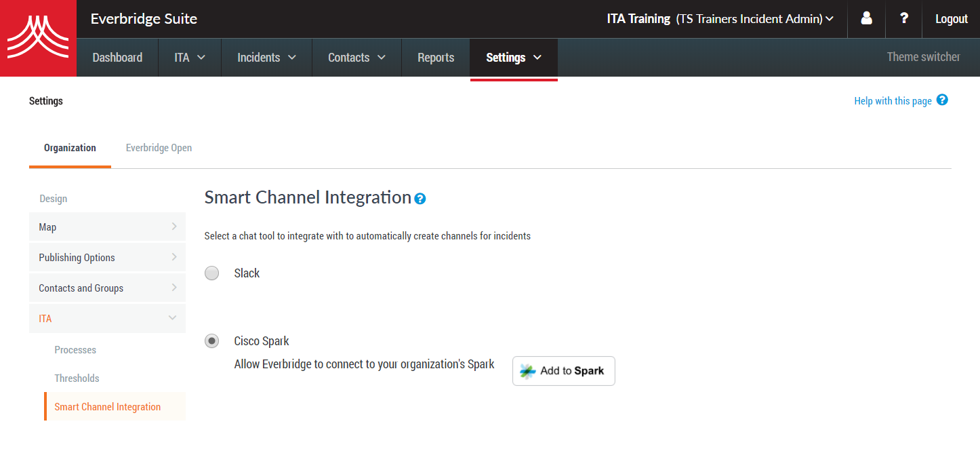Expand Contacts and Groups sidebar section
Viewport: 980px width, 449px height.
coord(107,288)
